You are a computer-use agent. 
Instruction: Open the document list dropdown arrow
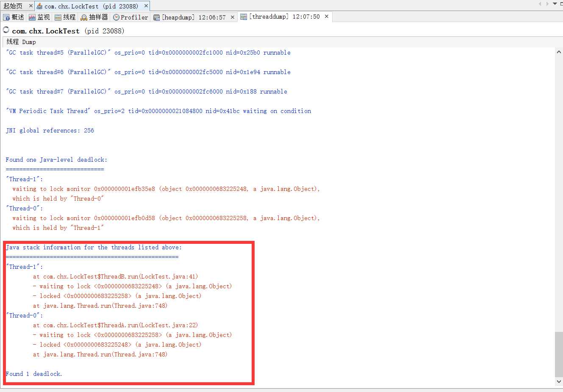click(555, 4)
